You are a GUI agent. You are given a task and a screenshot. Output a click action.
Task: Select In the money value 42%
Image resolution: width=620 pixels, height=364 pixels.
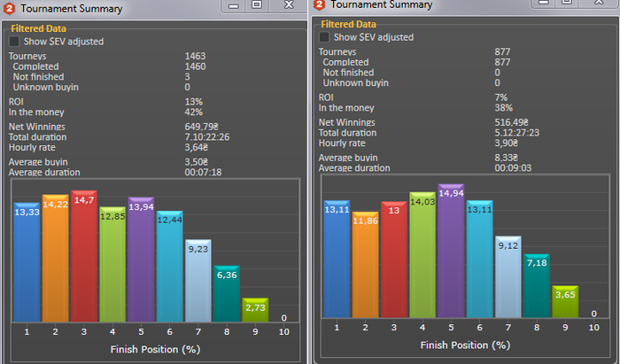pos(193,112)
